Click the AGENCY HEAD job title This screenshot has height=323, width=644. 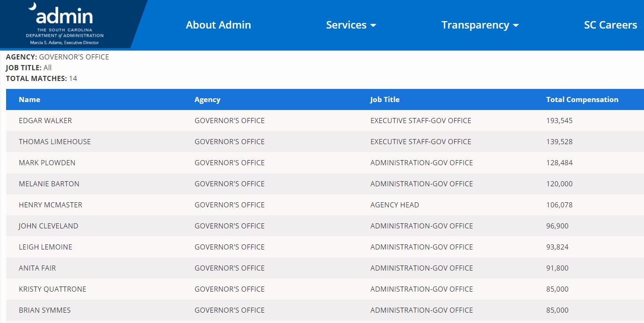395,205
